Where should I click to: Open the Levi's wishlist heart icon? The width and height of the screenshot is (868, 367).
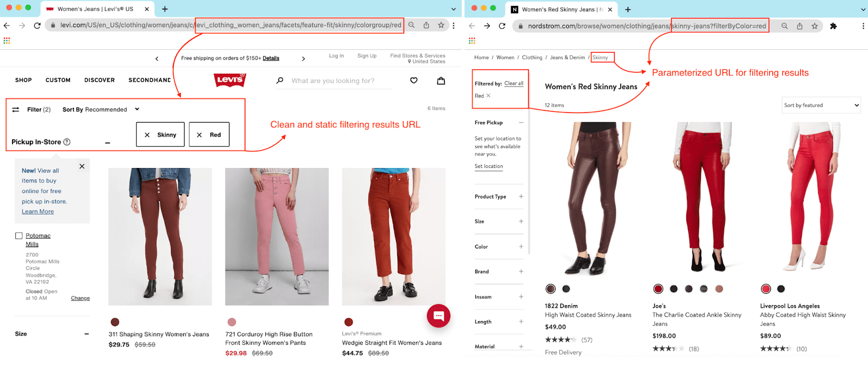coord(414,81)
